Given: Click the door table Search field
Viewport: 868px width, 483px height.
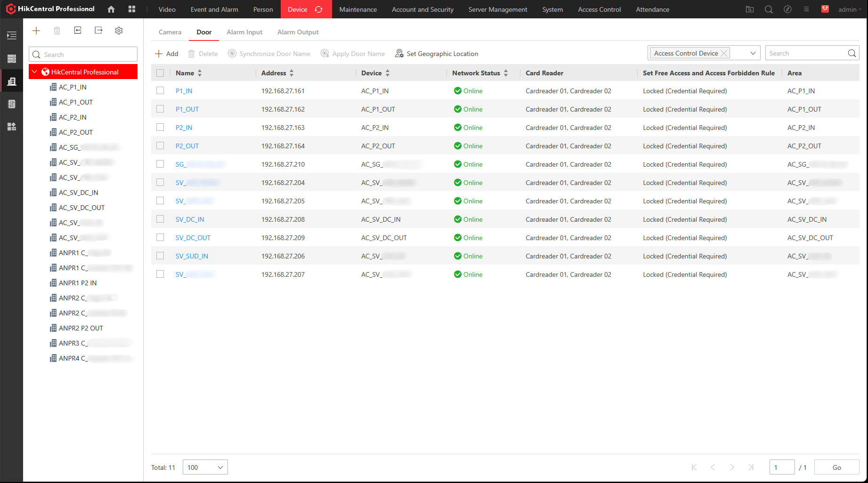Looking at the screenshot, I should (812, 53).
